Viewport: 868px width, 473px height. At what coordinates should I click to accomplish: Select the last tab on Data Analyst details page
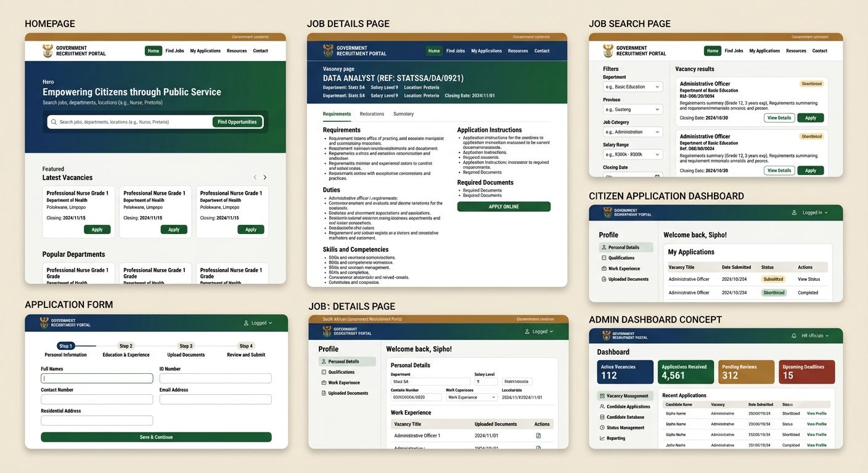[403, 114]
